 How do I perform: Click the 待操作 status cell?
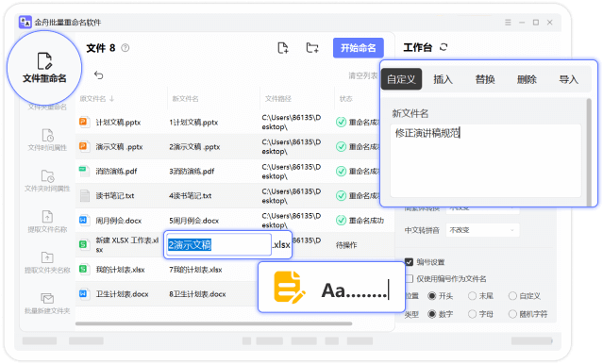tap(346, 245)
